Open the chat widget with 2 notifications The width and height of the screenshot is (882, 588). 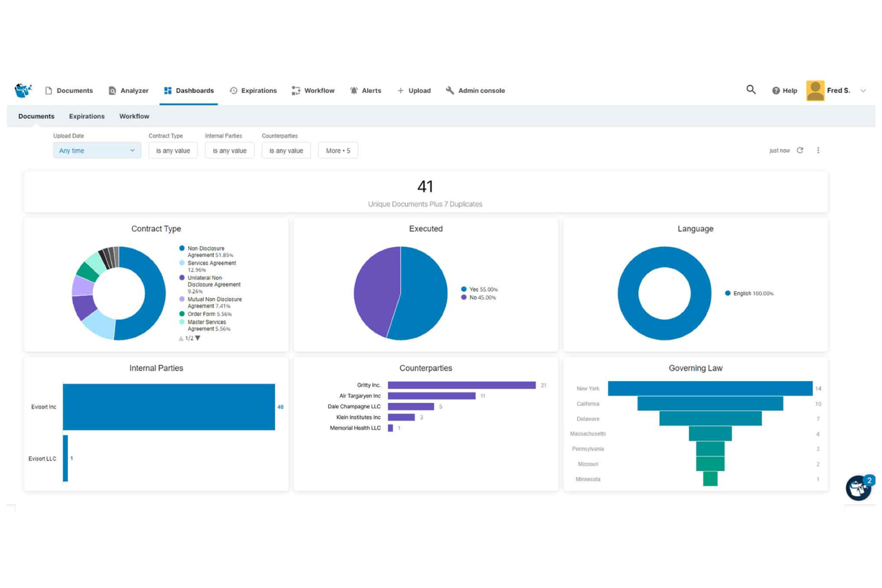point(858,488)
